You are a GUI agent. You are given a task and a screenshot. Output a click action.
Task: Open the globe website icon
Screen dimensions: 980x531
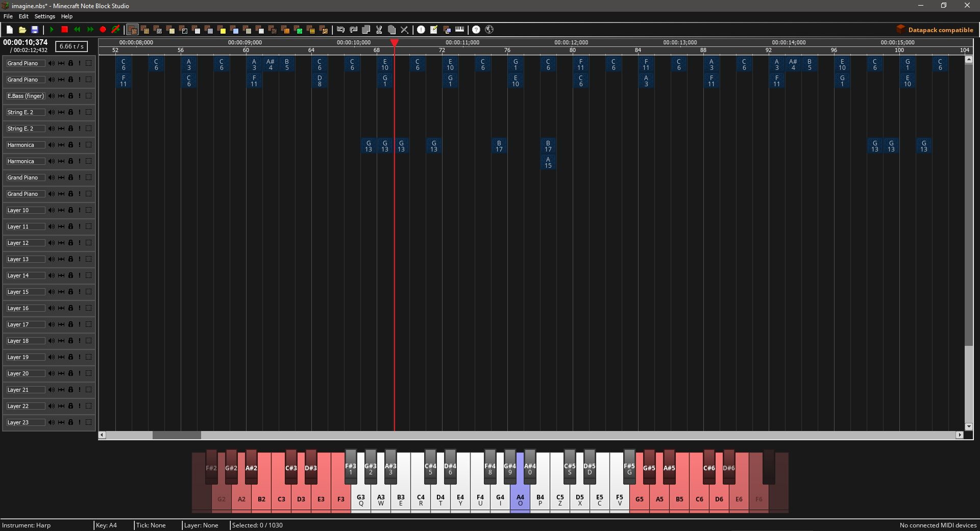[489, 30]
